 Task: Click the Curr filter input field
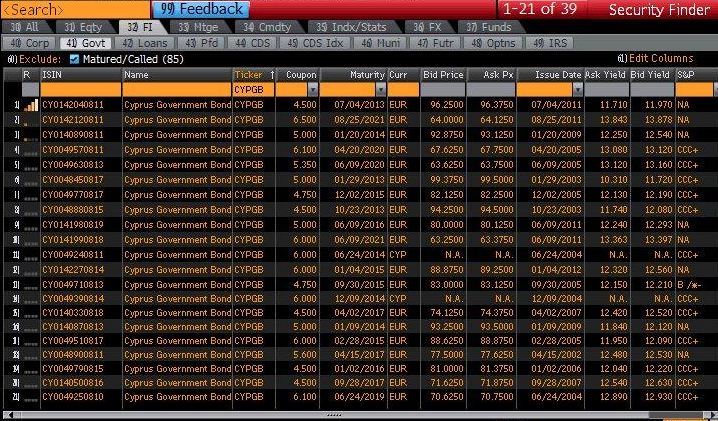pyautogui.click(x=403, y=89)
